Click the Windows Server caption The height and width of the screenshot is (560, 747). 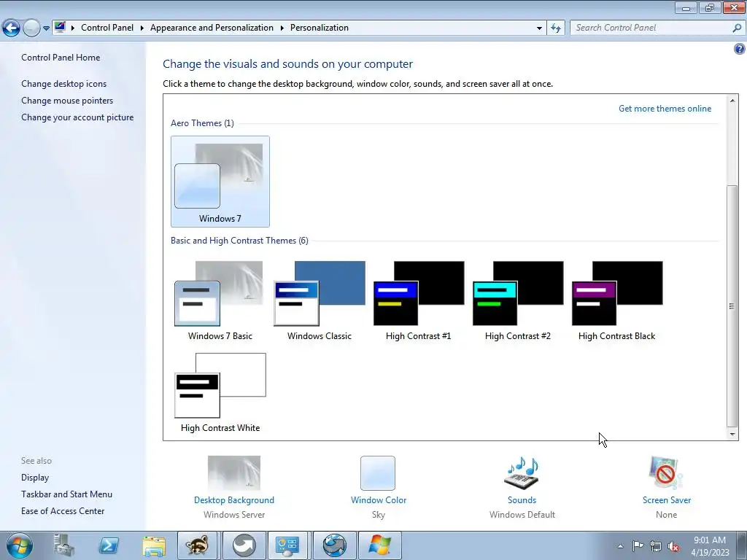(234, 515)
